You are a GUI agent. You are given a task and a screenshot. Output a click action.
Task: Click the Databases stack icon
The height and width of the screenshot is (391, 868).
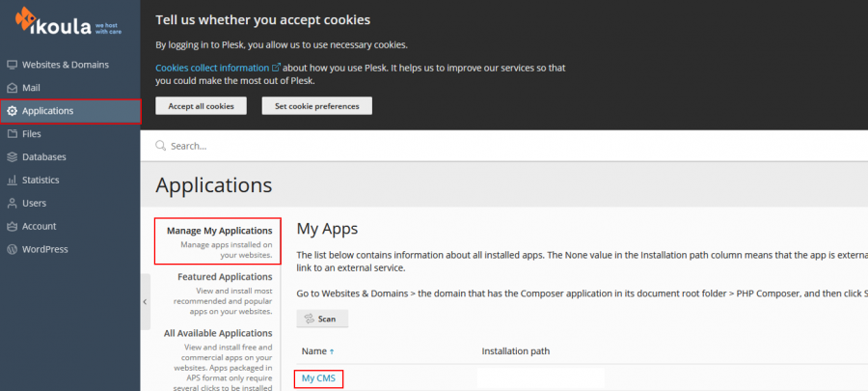[x=13, y=157]
